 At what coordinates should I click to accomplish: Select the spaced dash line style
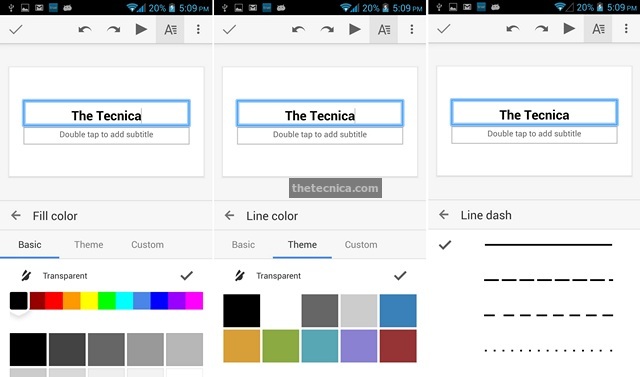click(x=548, y=315)
